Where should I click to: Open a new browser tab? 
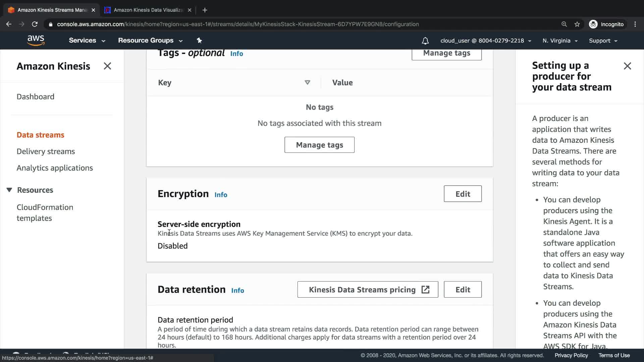[x=205, y=10]
